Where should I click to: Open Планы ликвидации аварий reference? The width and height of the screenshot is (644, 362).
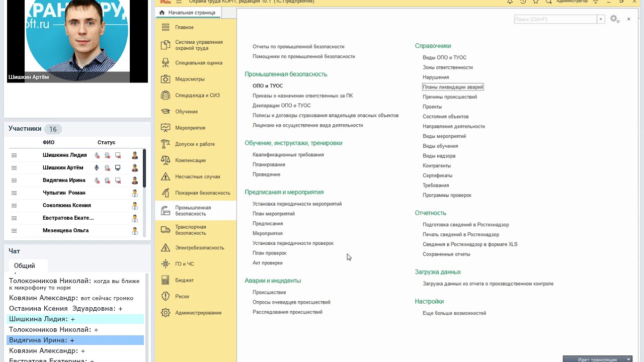(453, 87)
